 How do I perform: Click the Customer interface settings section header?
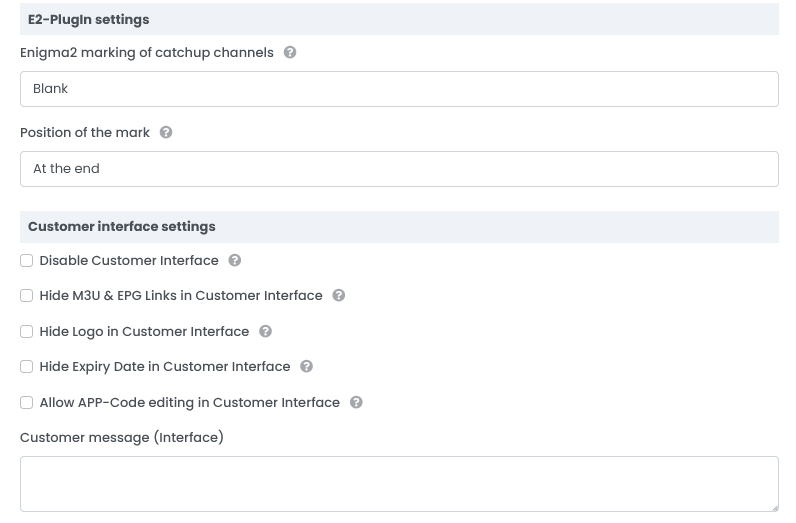click(122, 227)
